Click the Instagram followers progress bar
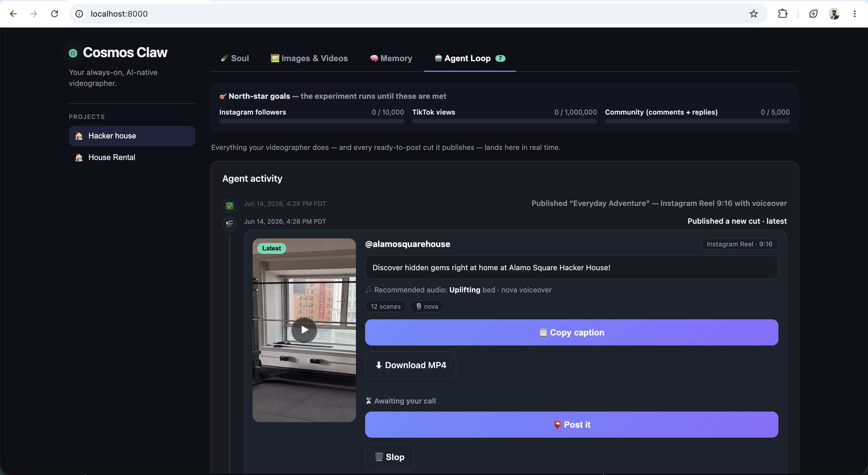The image size is (868, 475). click(x=311, y=121)
